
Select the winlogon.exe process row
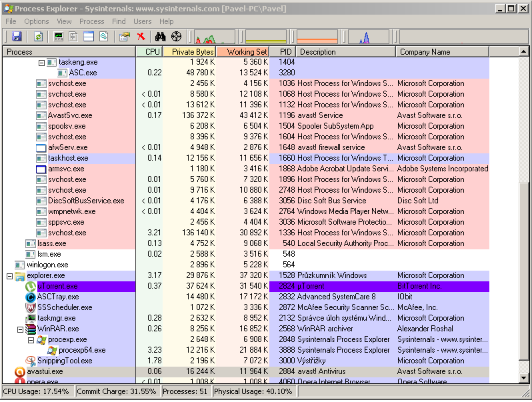click(245, 265)
